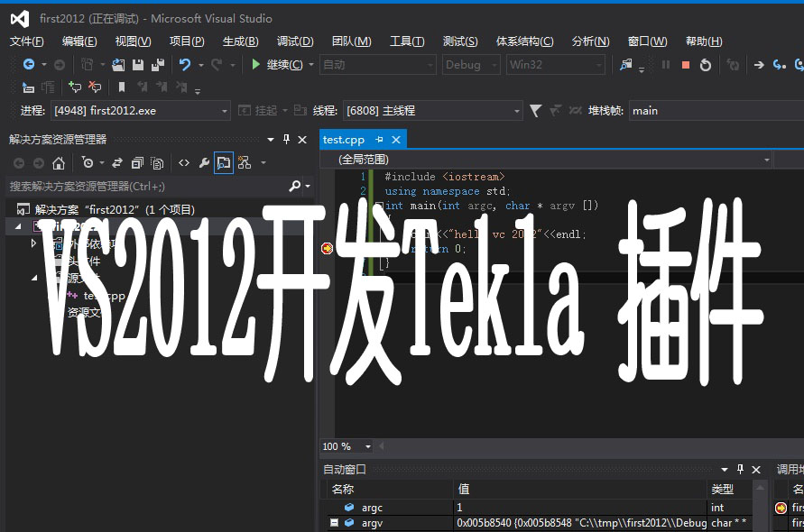The width and height of the screenshot is (804, 532).
Task: Navigate backward with the toolbar back arrow
Action: (29, 65)
